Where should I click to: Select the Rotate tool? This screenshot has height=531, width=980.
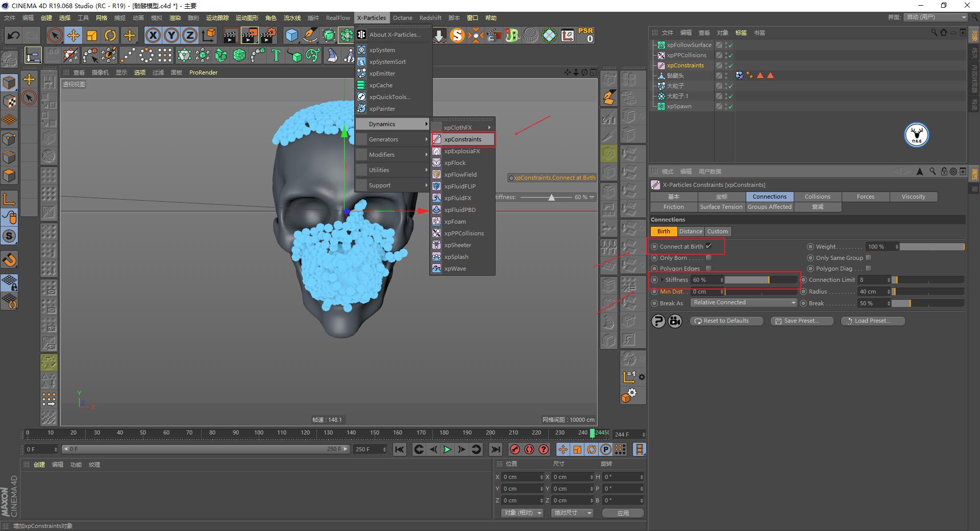coord(110,35)
